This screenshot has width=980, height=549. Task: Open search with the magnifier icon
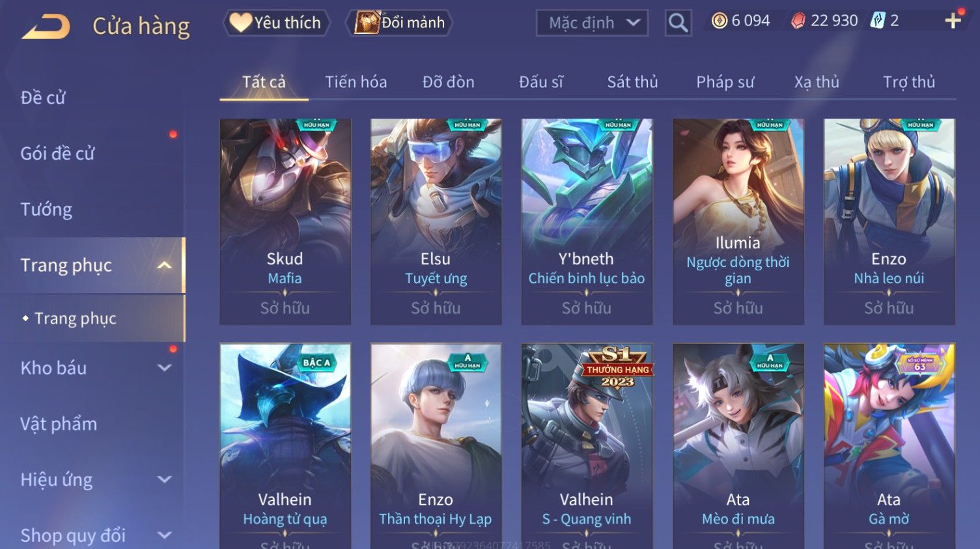pyautogui.click(x=678, y=23)
